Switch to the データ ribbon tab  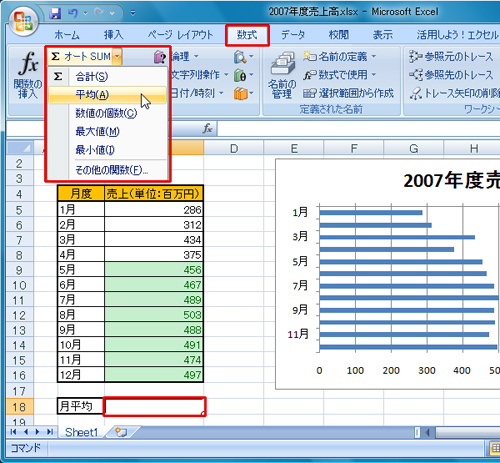(x=293, y=35)
